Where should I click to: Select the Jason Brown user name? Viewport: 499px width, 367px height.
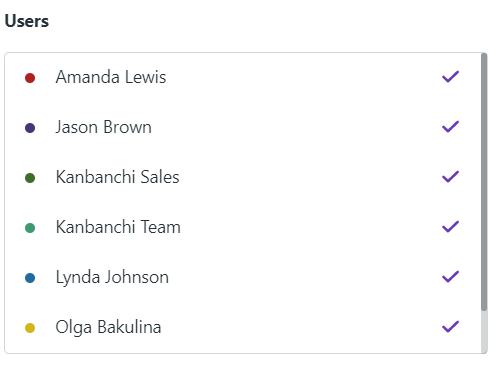(103, 127)
